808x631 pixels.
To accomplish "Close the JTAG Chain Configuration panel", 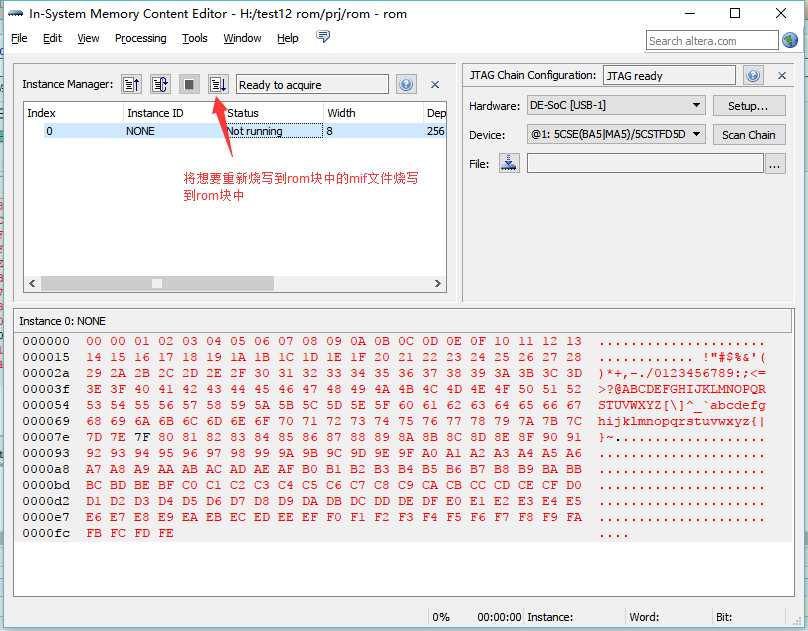I will coord(782,76).
